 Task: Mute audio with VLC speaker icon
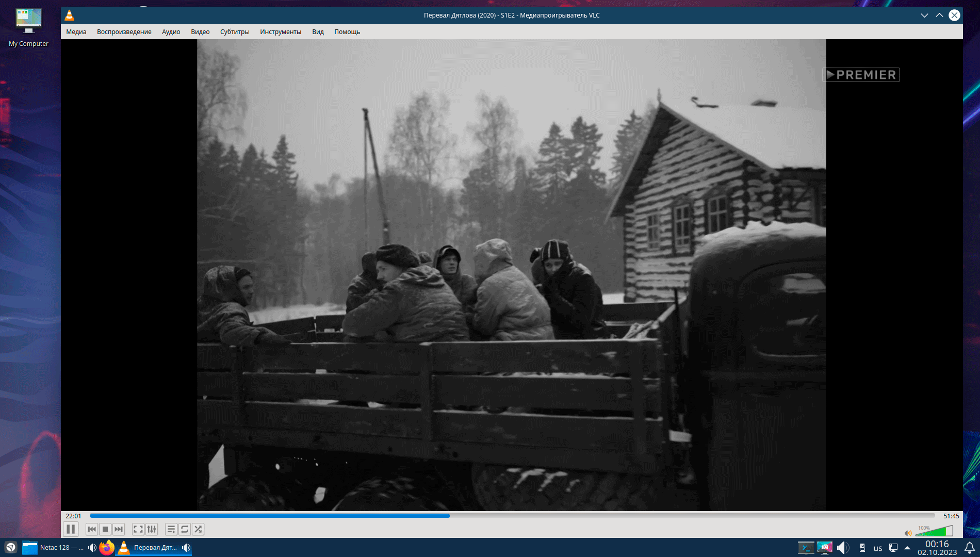(908, 533)
